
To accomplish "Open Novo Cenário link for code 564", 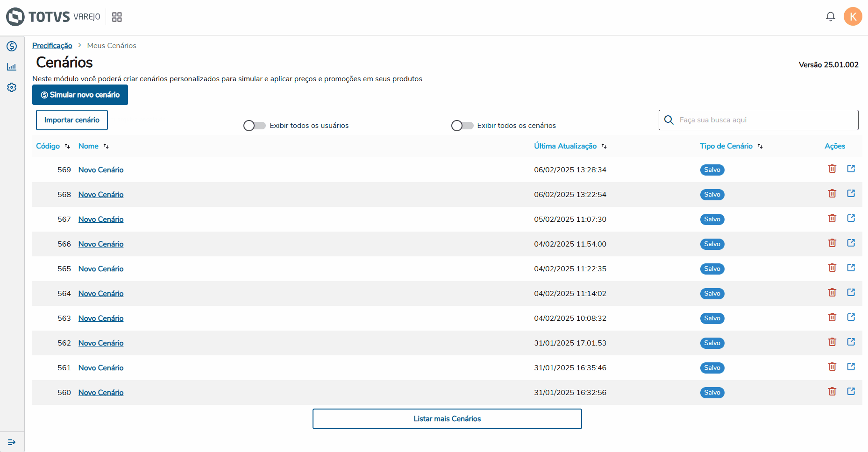I will pos(101,294).
